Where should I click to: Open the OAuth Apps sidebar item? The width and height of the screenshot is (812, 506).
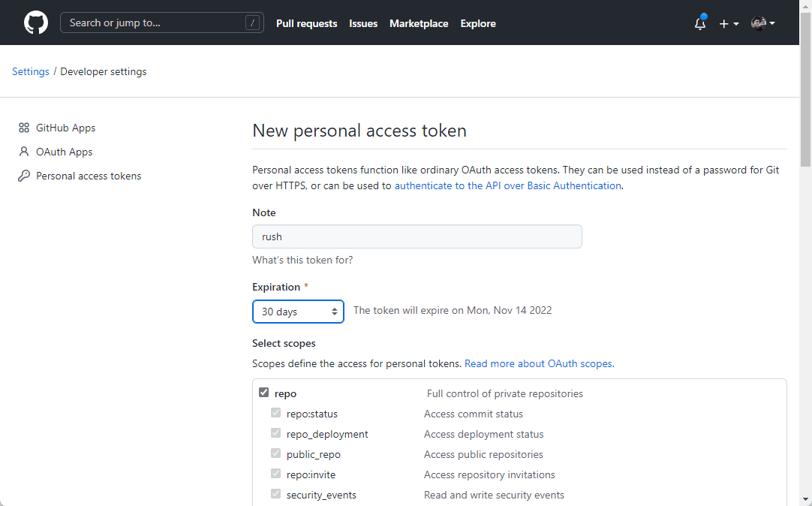[x=65, y=152]
